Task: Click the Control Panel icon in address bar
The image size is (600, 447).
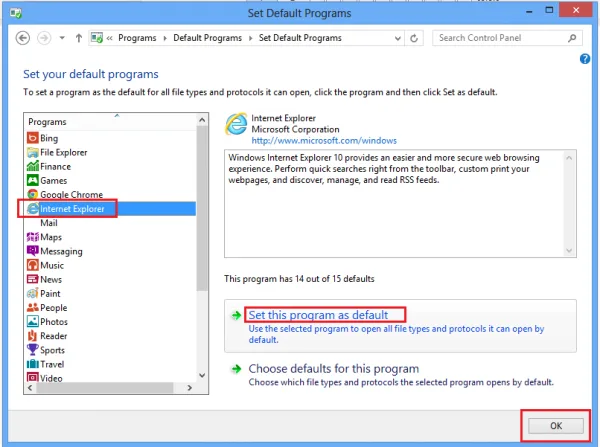Action: pyautogui.click(x=97, y=38)
